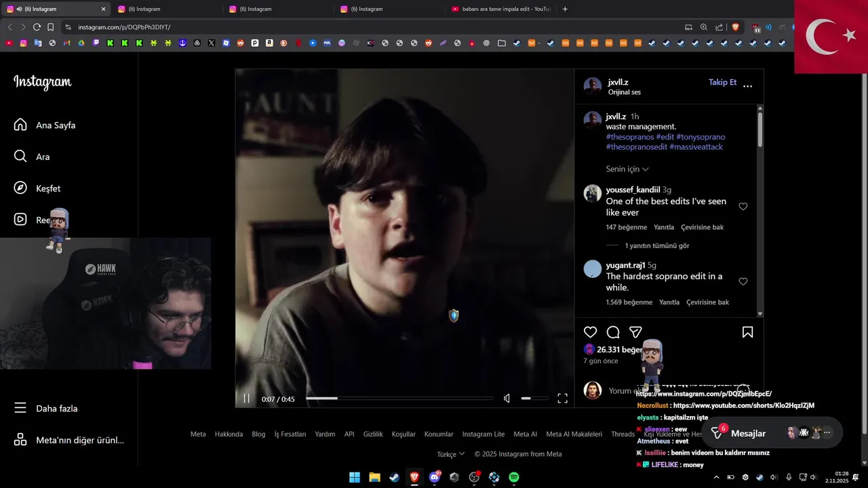Open Spotify from the taskbar

pyautogui.click(x=514, y=477)
